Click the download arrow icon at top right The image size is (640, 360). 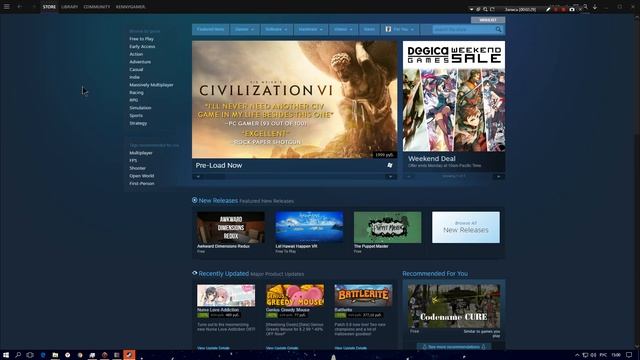(x=595, y=7)
